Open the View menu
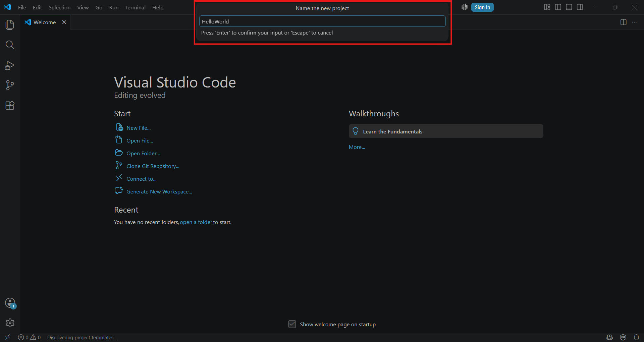This screenshot has height=342, width=644. point(83,7)
